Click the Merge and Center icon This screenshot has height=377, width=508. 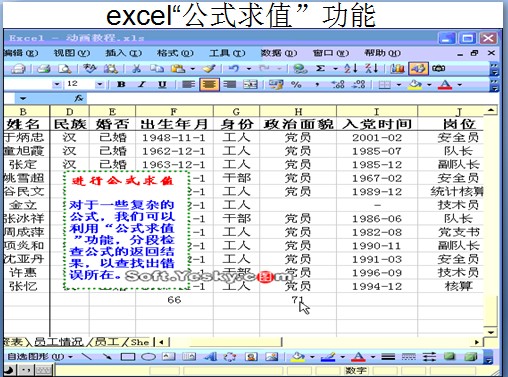pos(250,85)
